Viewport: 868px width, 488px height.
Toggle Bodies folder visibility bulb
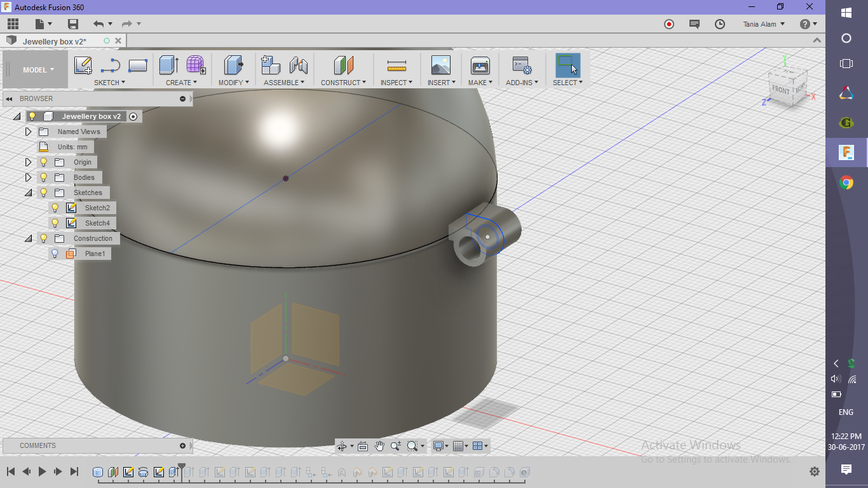(44, 177)
